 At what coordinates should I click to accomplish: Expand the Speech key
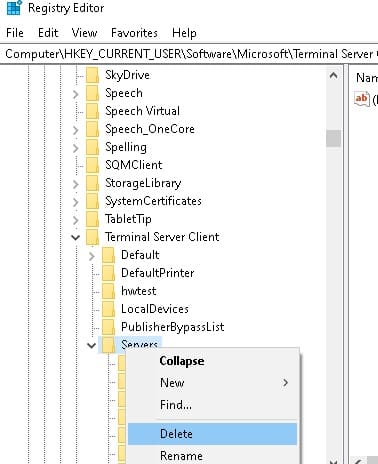(76, 94)
